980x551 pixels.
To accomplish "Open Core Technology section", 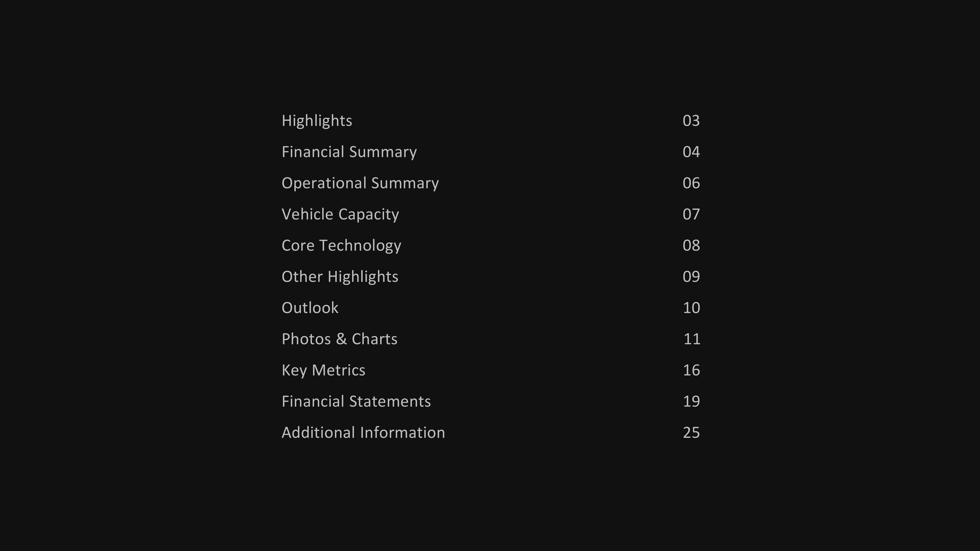I will pyautogui.click(x=341, y=245).
